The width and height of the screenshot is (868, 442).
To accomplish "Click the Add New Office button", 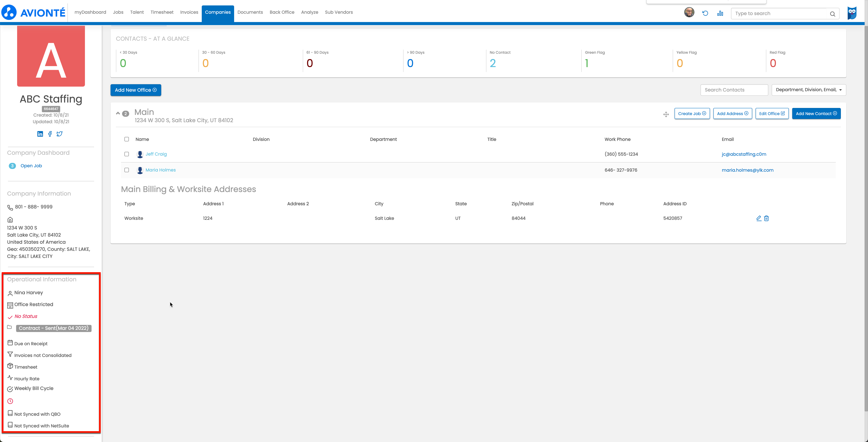I will click(136, 90).
